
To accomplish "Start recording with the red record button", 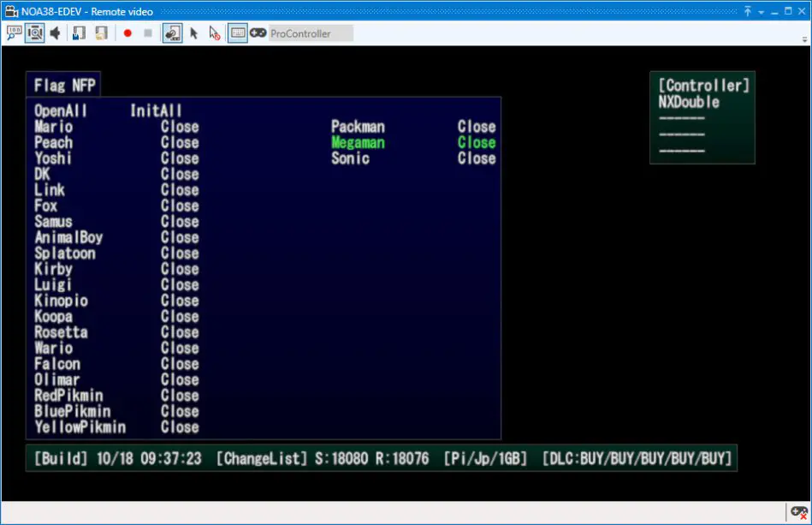I will [127, 33].
